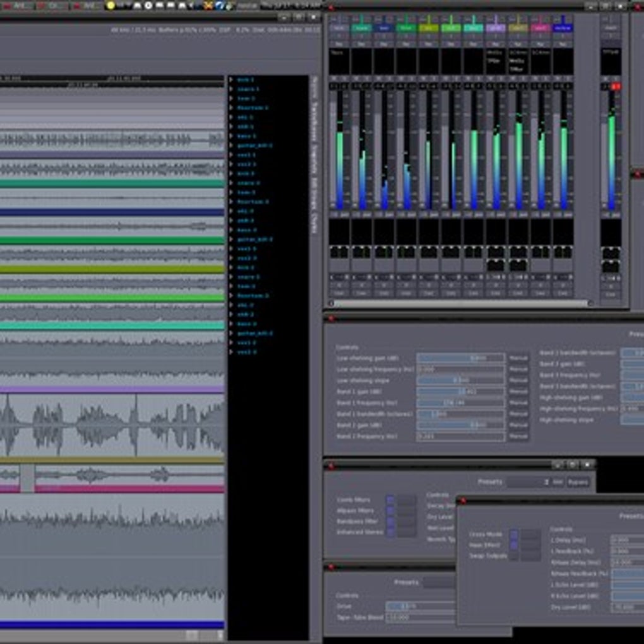The width and height of the screenshot is (644, 644).
Task: Click the yellow circle icon in top panel
Action: coord(111,5)
